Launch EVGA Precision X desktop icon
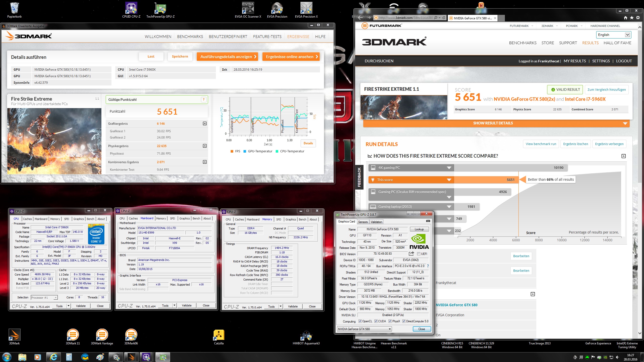The height and width of the screenshot is (362, 644). (x=306, y=10)
